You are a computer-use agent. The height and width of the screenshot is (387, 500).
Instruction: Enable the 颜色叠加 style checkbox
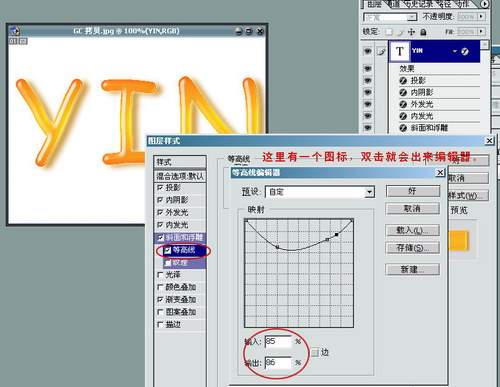coord(160,287)
